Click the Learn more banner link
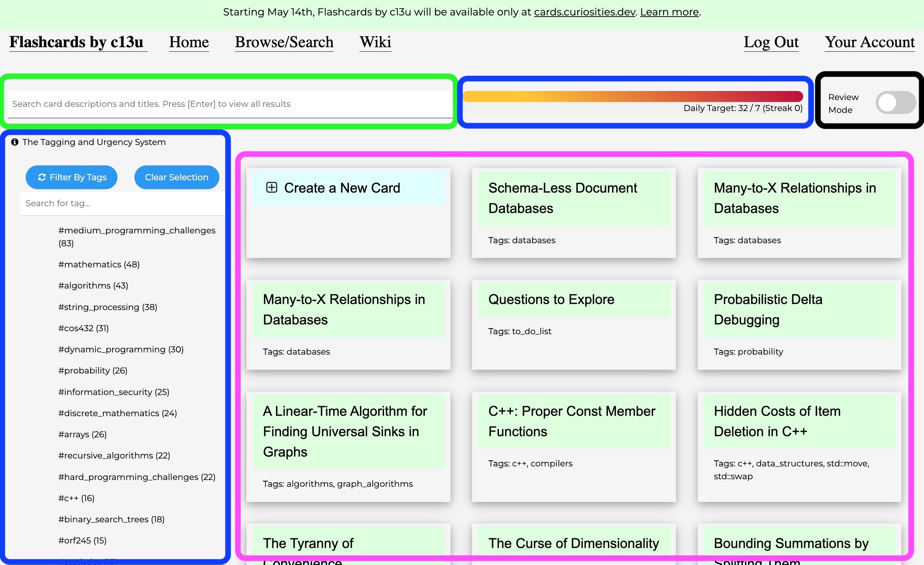924x565 pixels. (x=669, y=12)
